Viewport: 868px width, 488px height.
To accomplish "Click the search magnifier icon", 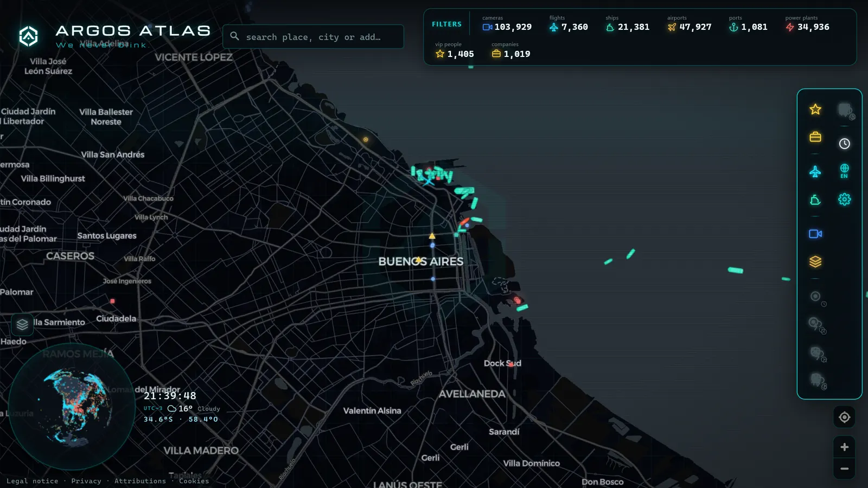I will click(234, 36).
